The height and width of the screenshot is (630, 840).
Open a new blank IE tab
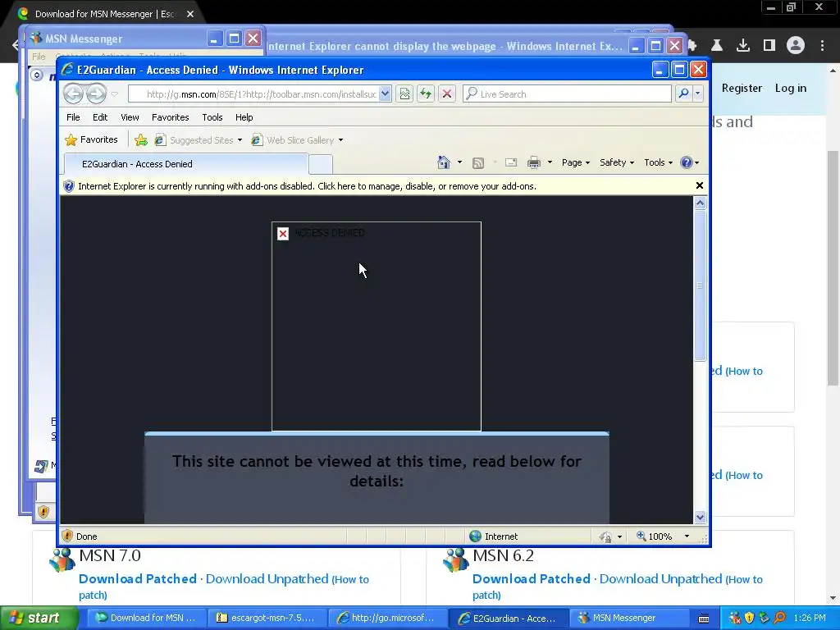click(321, 164)
